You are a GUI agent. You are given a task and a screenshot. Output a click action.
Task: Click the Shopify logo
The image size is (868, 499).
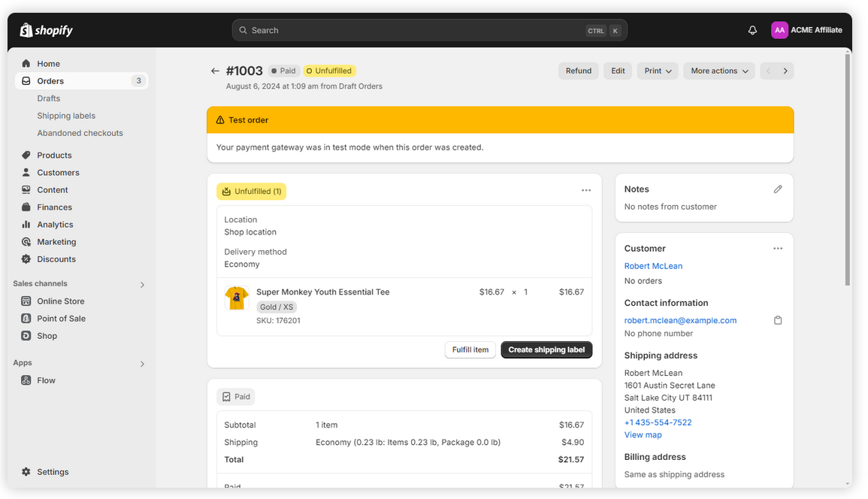47,30
